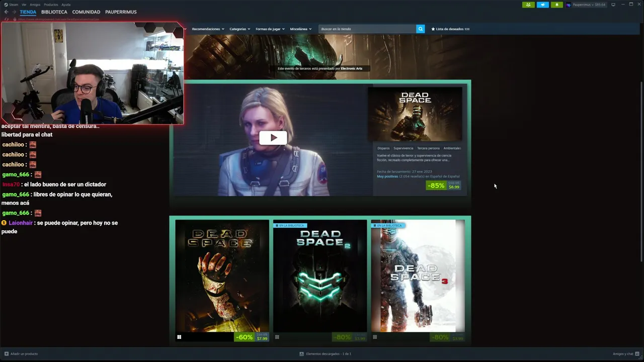Viewport: 644px width, 362px height.
Task: Open the blue announcements megaphone icon
Action: point(543,5)
